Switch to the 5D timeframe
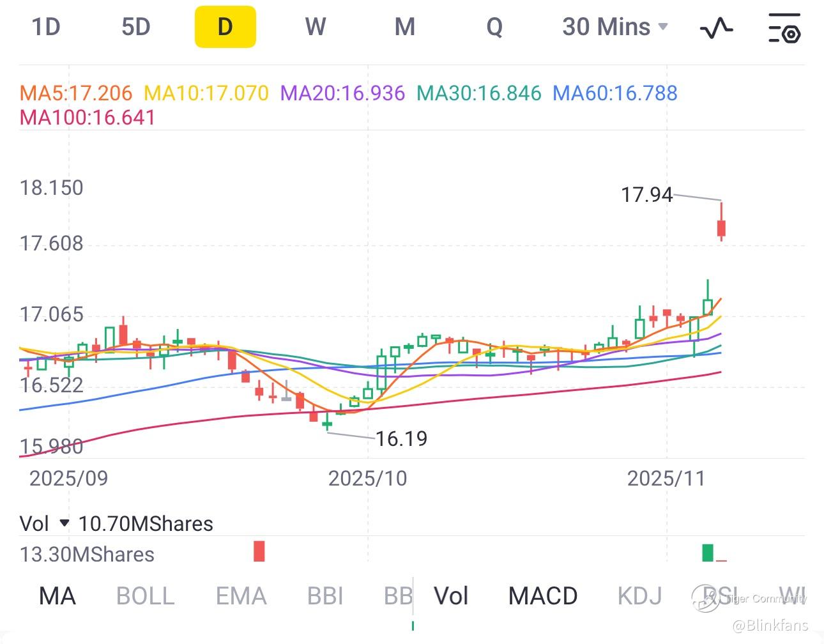 (135, 27)
